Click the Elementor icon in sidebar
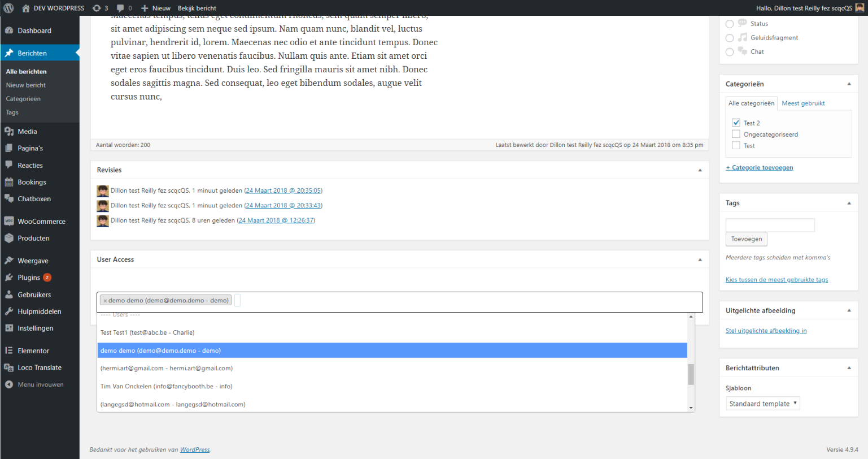This screenshot has height=459, width=868. (9, 350)
